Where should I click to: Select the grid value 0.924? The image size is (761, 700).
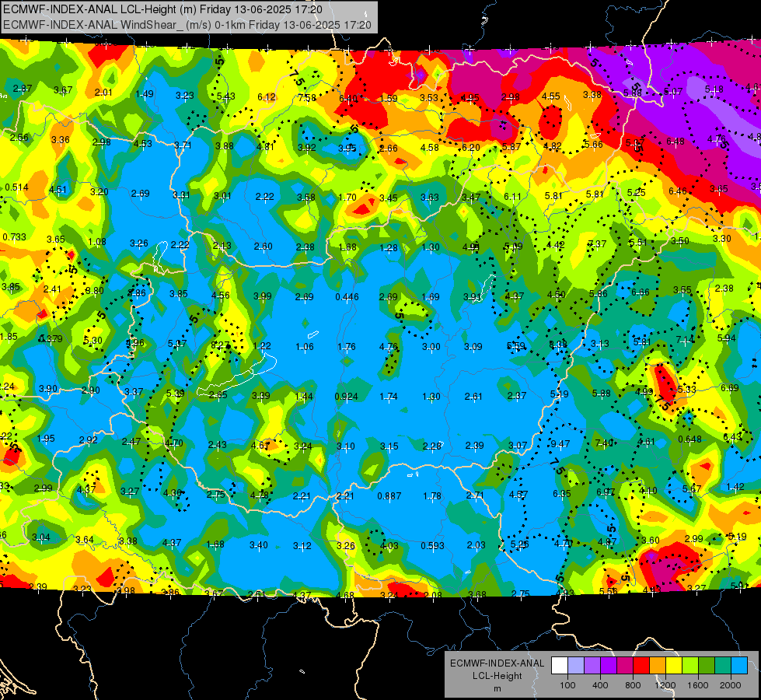346,397
